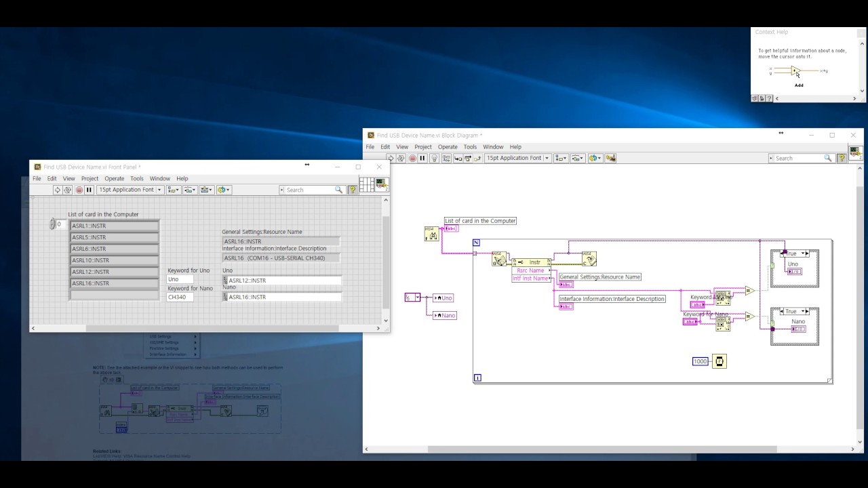The image size is (868, 488).
Task: Click Step Over button
Action: [x=468, y=158]
